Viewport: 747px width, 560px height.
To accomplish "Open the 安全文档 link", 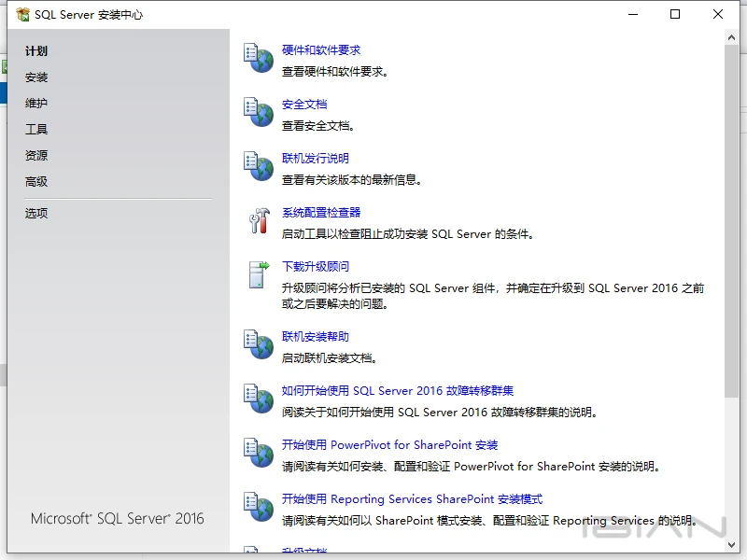I will pyautogui.click(x=304, y=105).
